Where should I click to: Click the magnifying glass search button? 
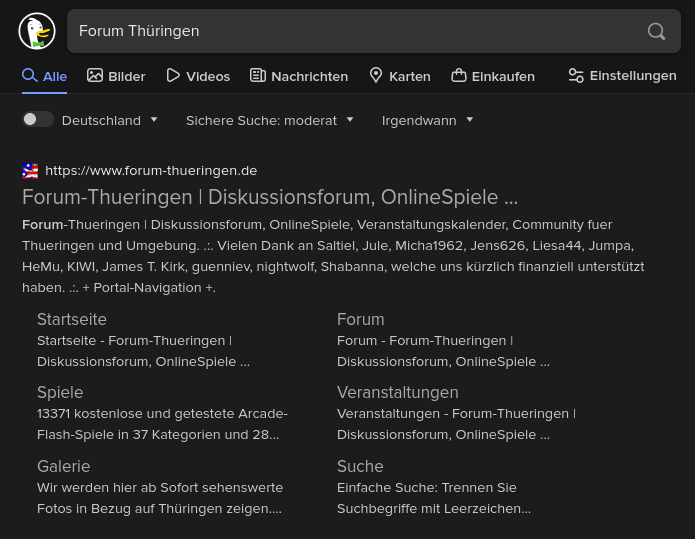(x=656, y=31)
